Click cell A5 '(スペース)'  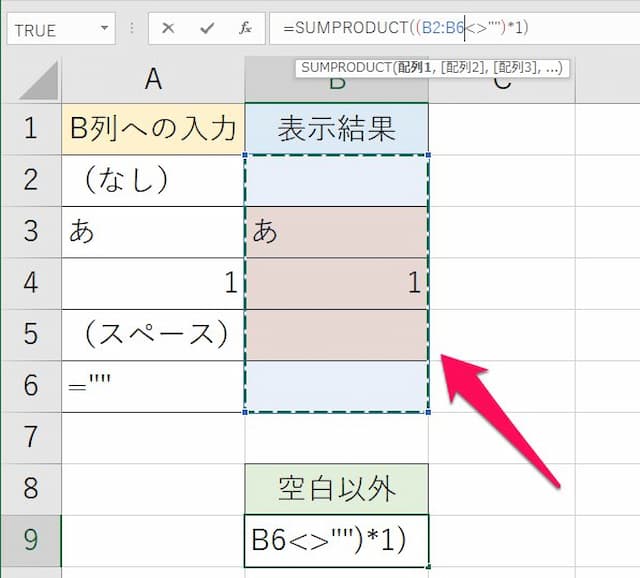coord(153,335)
